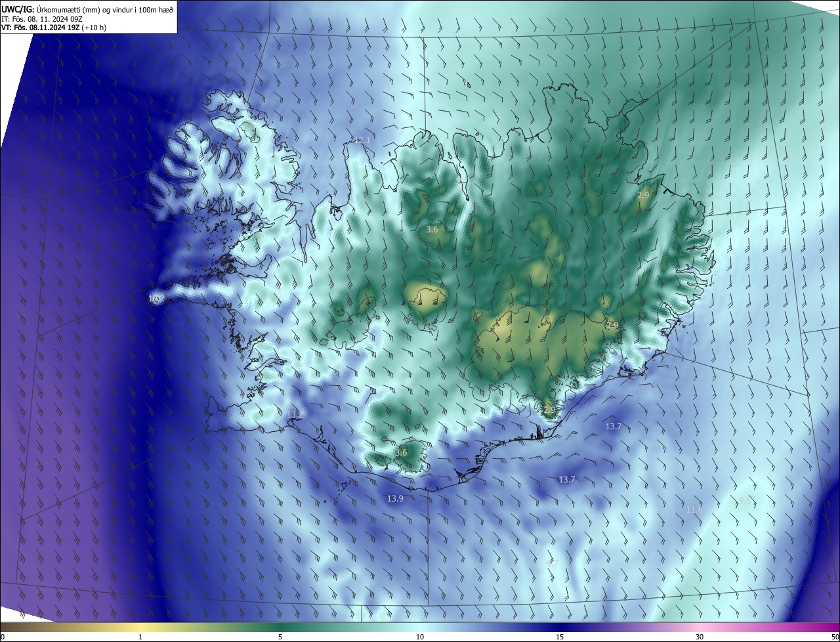Viewport: 840px width, 642px height.
Task: Click the 2.1 value off the north coast
Action: [x=364, y=140]
